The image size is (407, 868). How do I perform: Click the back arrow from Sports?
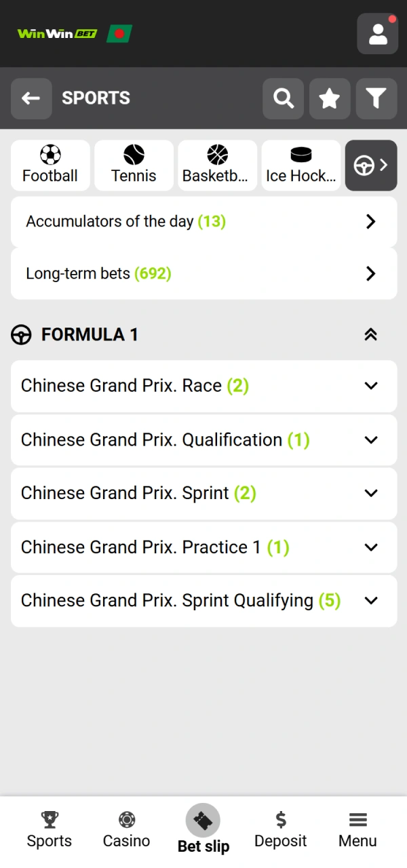(x=31, y=98)
